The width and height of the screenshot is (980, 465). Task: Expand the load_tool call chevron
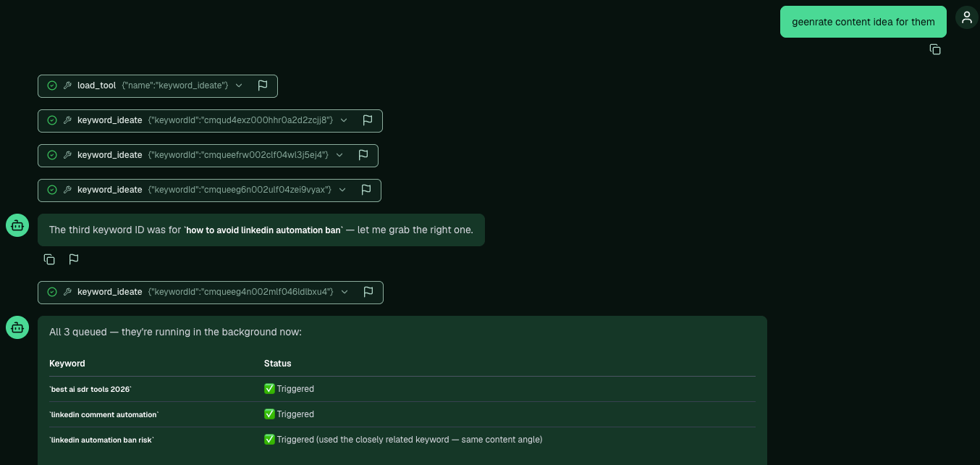tap(239, 85)
